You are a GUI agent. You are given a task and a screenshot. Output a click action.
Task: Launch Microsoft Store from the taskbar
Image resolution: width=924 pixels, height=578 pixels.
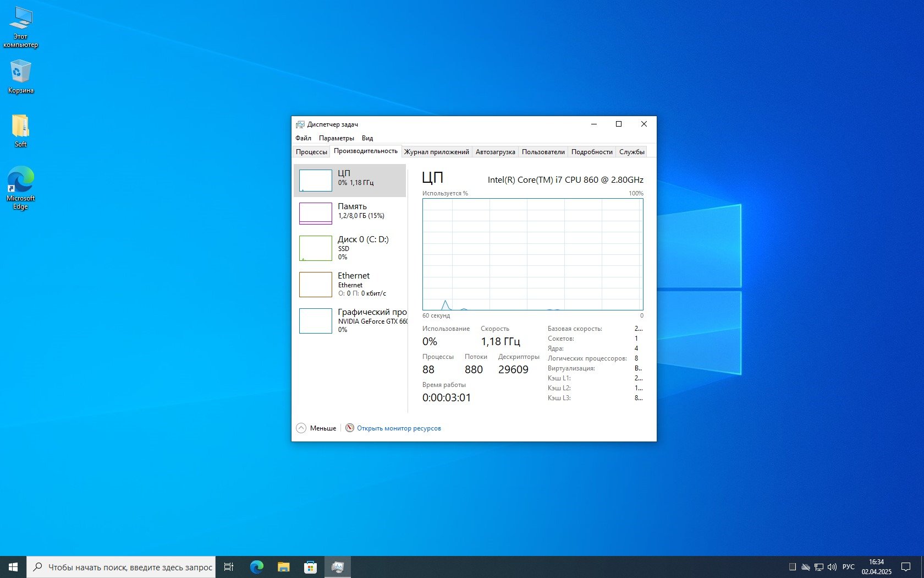(310, 567)
